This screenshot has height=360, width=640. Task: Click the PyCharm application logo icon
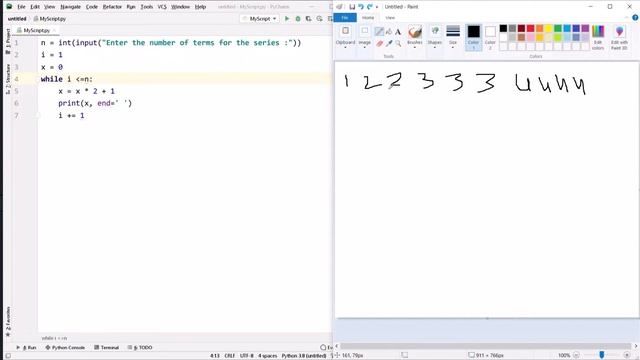[x=9, y=7]
